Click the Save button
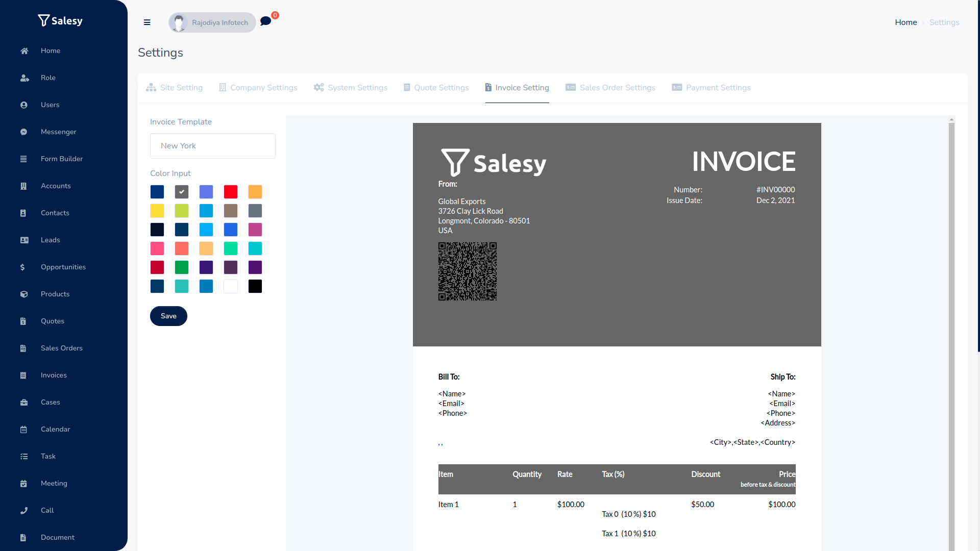 pos(168,316)
